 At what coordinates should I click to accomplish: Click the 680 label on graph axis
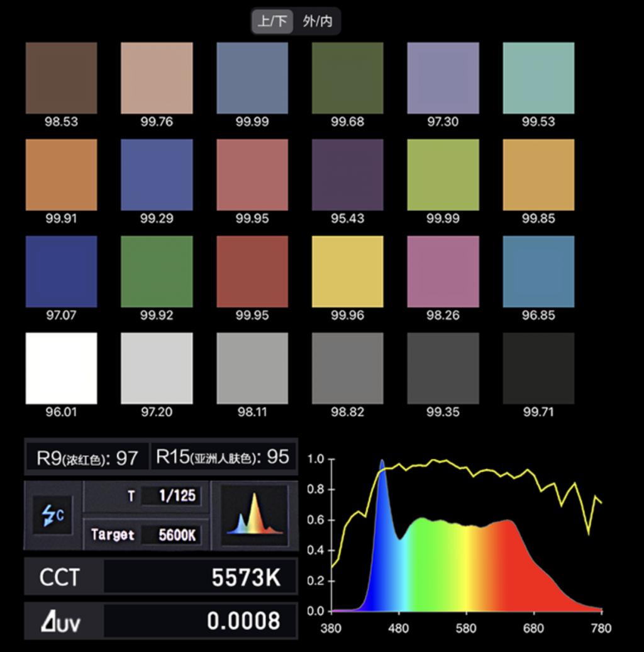[x=533, y=628]
